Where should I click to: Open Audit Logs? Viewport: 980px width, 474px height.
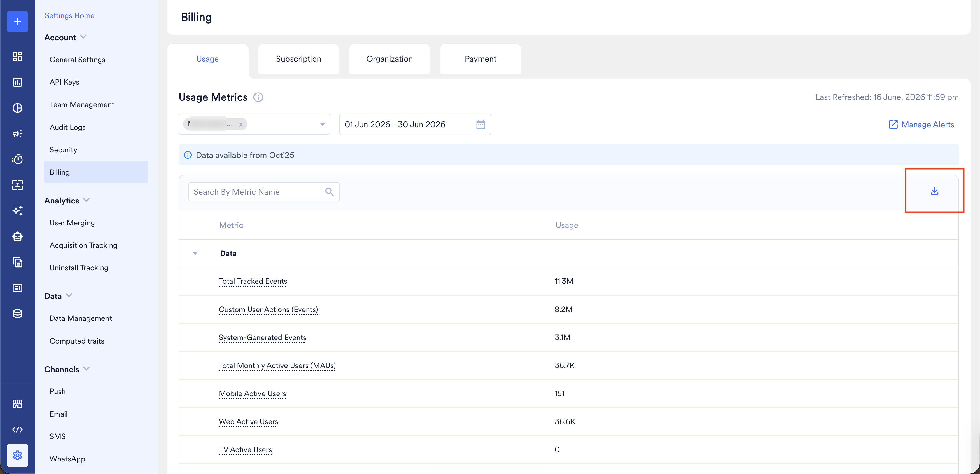pyautogui.click(x=68, y=128)
